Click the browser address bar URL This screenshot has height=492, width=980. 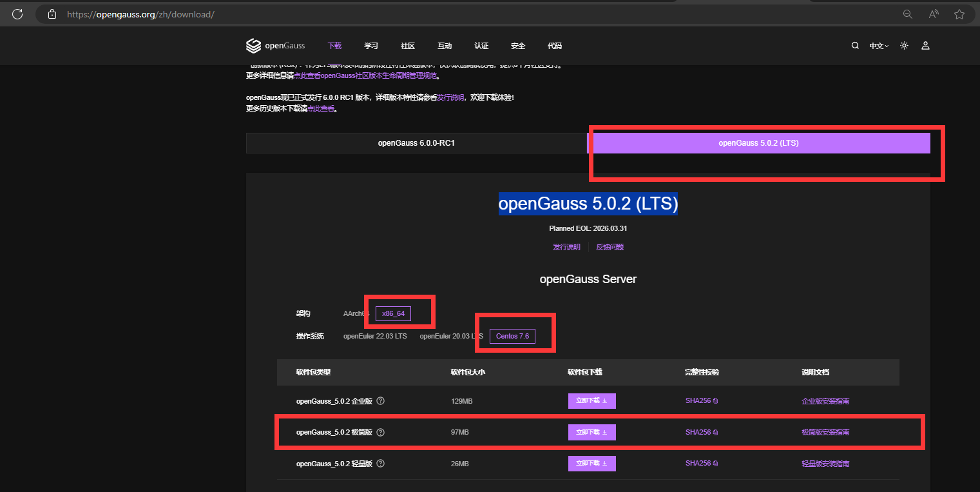click(x=140, y=14)
